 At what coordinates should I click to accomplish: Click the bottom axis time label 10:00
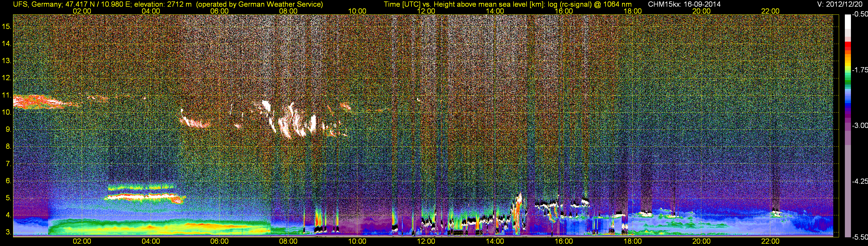[x=357, y=241]
